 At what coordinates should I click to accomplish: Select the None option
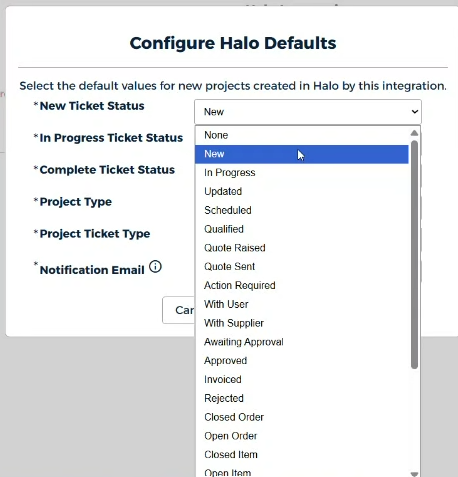[x=302, y=135]
